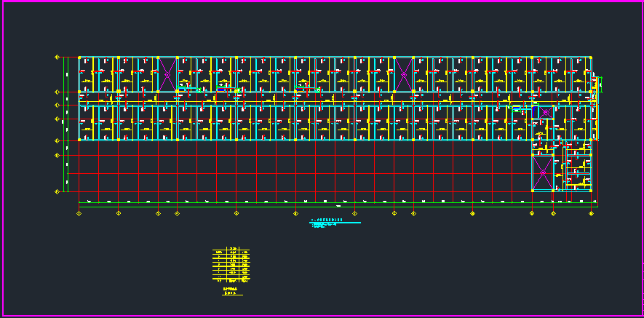Viewport: 644px width, 318px height.
Task: Pick the yellow schedule table below the plan
Action: pos(231,266)
